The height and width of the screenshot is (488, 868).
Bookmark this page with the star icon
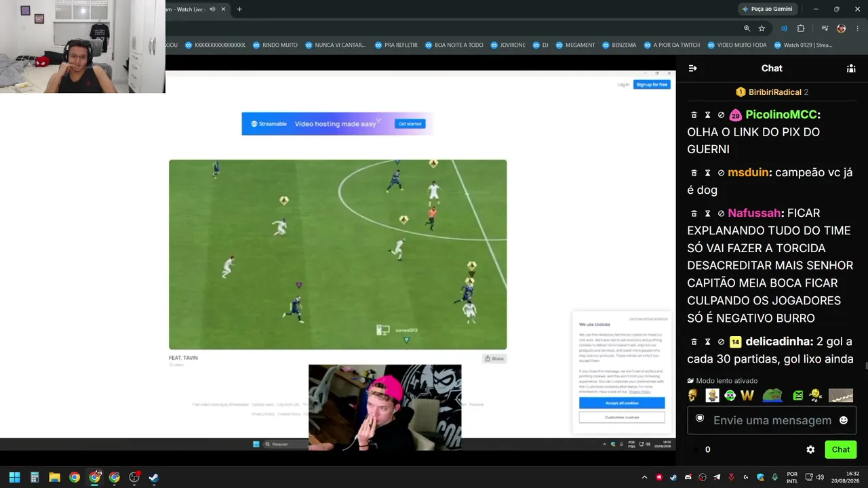762,28
